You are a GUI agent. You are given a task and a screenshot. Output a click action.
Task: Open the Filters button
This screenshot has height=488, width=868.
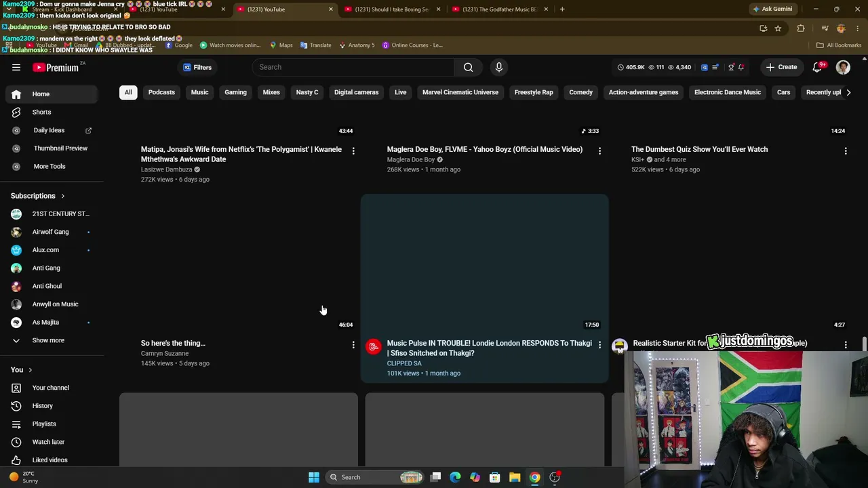[197, 67]
